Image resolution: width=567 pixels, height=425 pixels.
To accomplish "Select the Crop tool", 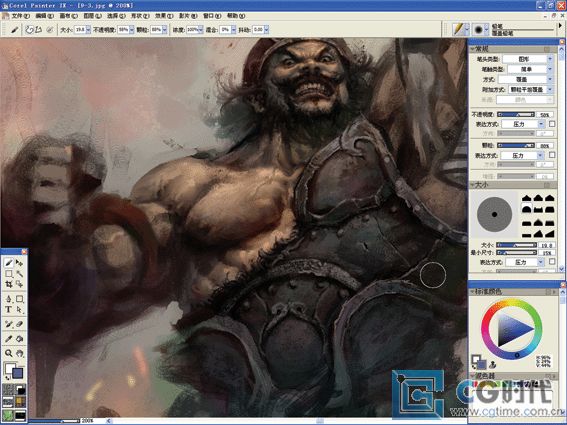I will click(9, 284).
